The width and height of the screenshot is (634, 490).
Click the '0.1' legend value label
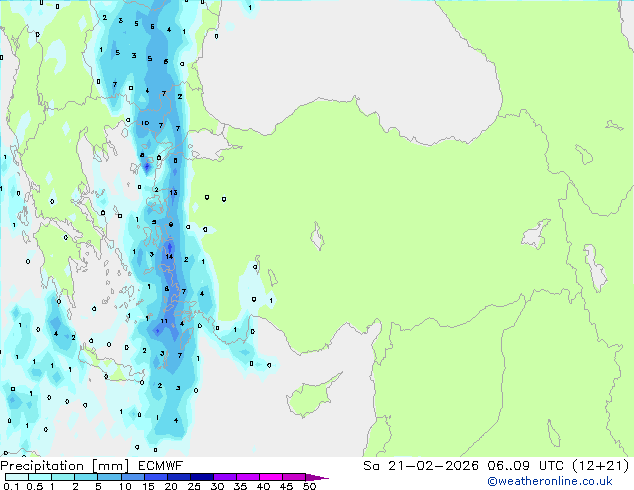coord(11,486)
